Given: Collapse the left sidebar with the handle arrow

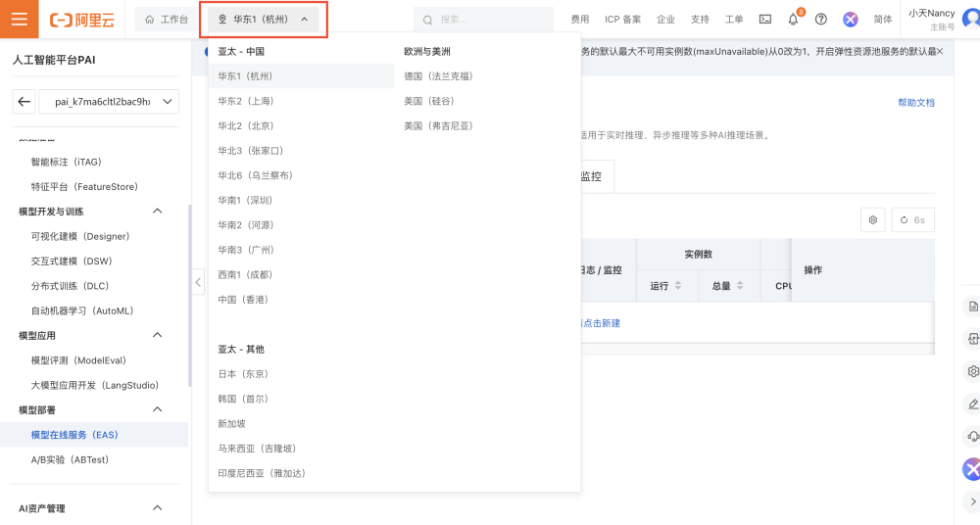Looking at the screenshot, I should click(198, 282).
